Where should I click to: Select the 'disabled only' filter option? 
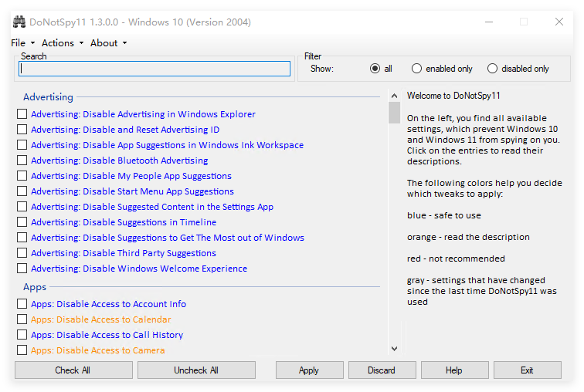tap(492, 69)
